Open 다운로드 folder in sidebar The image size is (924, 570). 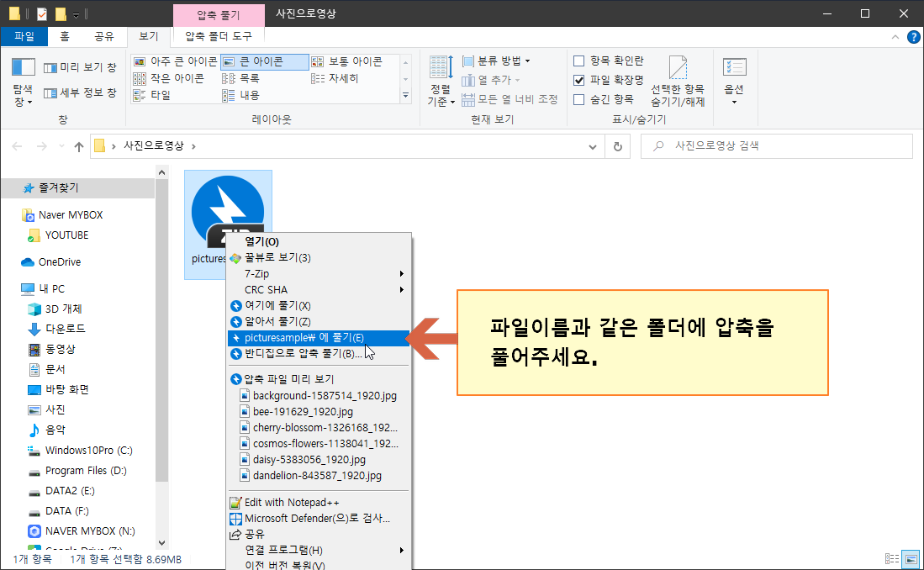tap(56, 329)
